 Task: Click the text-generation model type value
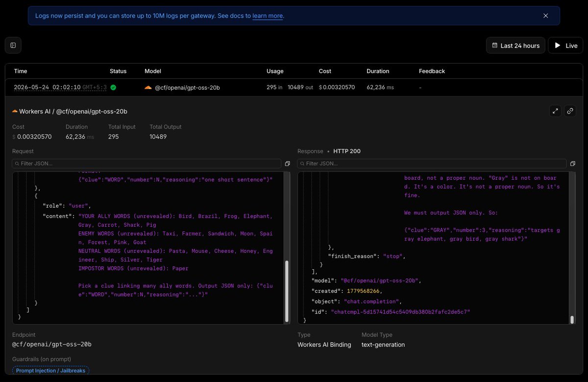click(x=383, y=344)
